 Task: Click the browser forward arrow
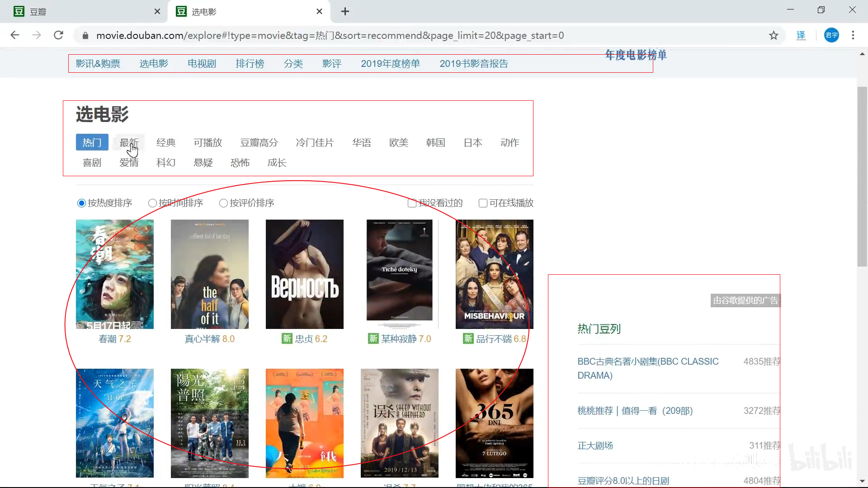(x=37, y=35)
